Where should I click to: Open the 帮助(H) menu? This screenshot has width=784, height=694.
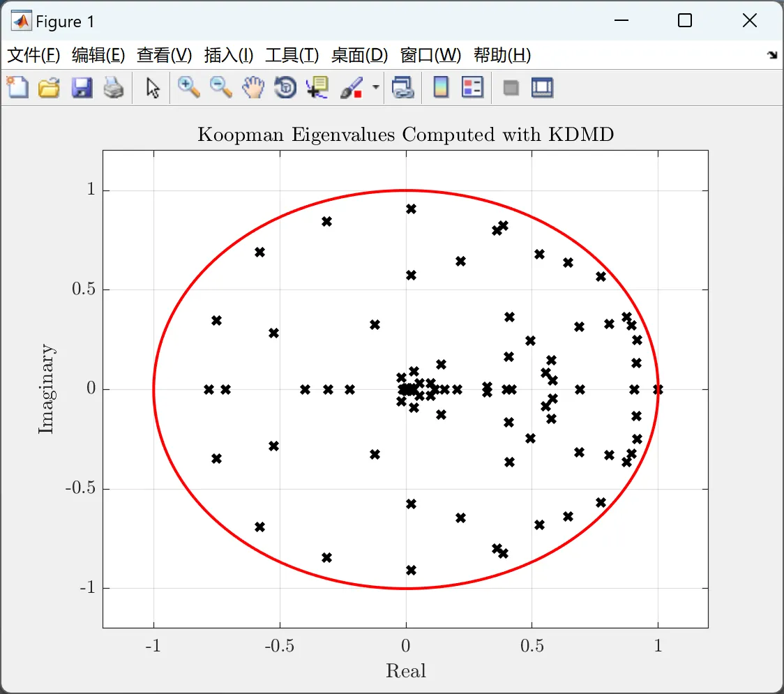[502, 55]
